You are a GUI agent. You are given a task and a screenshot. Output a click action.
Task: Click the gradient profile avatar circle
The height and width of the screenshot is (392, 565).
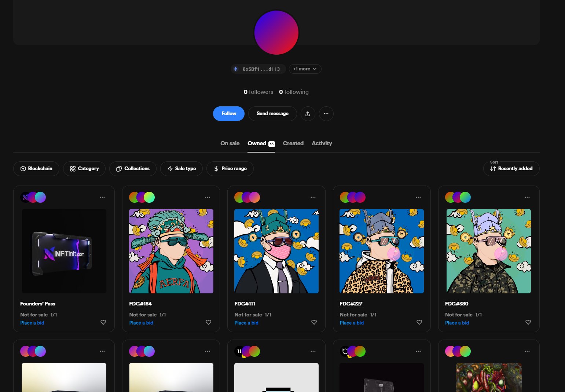pos(276,33)
